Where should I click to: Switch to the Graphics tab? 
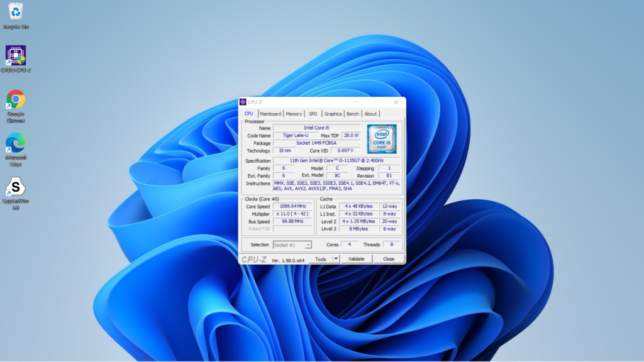click(x=333, y=114)
